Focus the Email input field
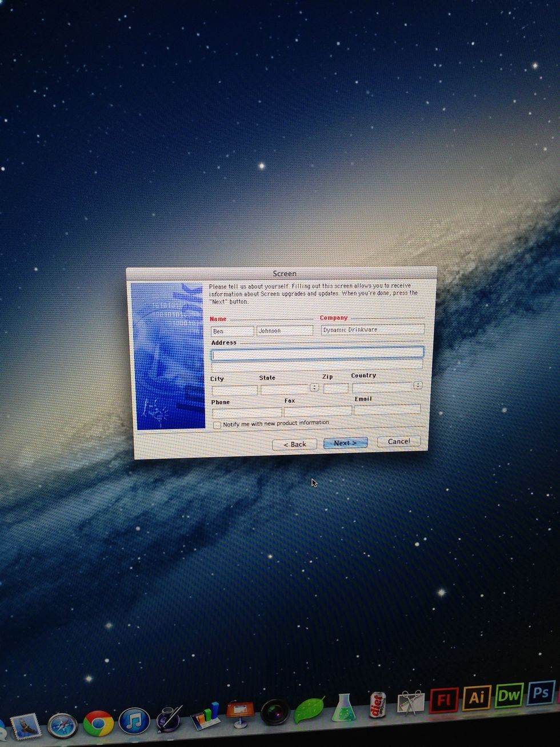The height and width of the screenshot is (747, 560). [387, 409]
